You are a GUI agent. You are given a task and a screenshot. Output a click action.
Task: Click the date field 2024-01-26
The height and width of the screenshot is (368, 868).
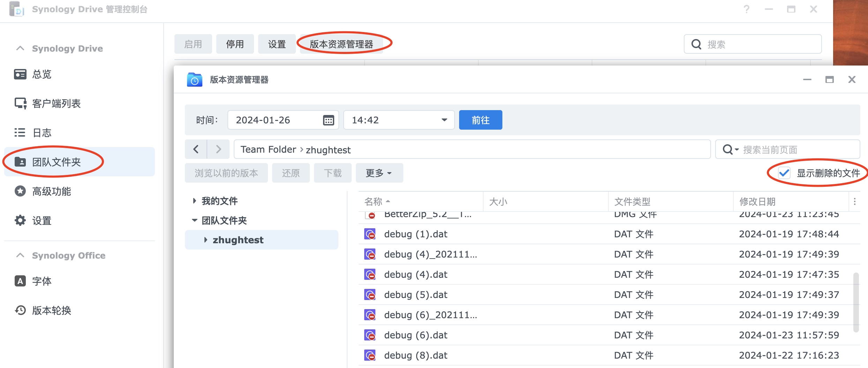pos(283,120)
